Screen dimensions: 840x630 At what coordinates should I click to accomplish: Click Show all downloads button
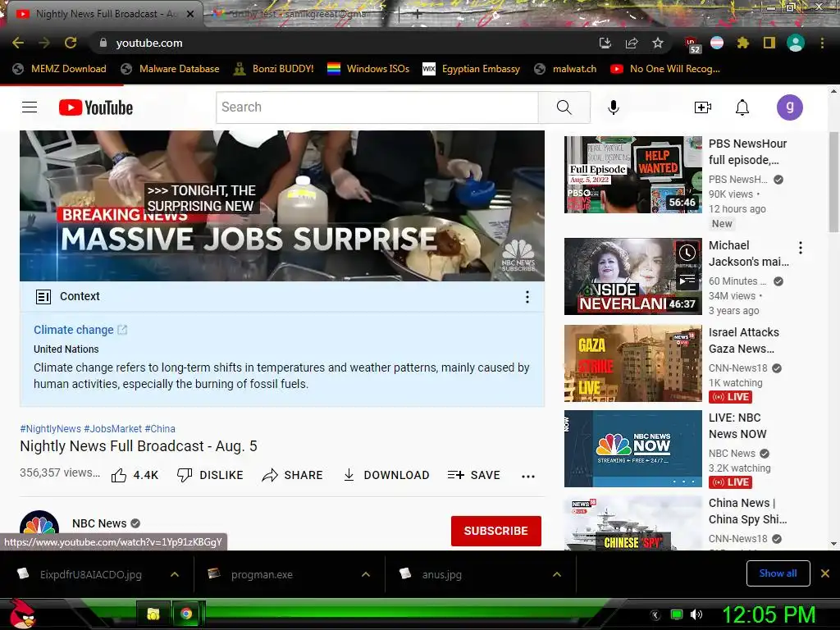coord(778,573)
